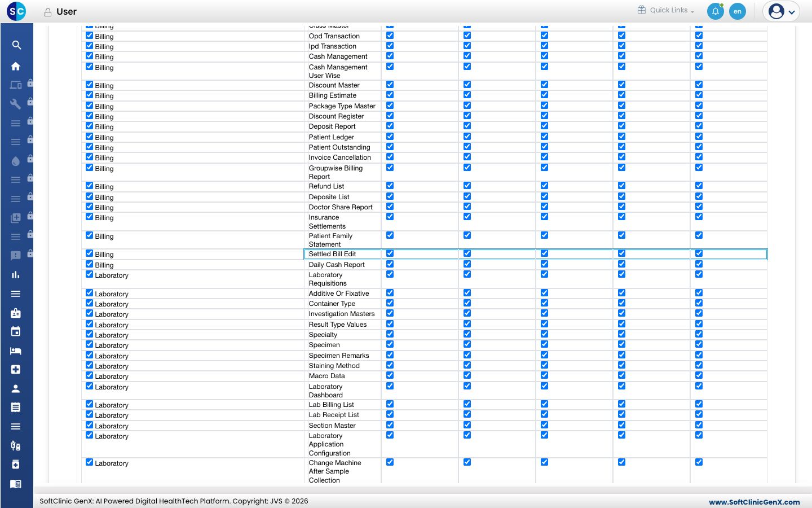Click the 'Investigation Masters' cell
The height and width of the screenshot is (508, 812).
coord(342,314)
